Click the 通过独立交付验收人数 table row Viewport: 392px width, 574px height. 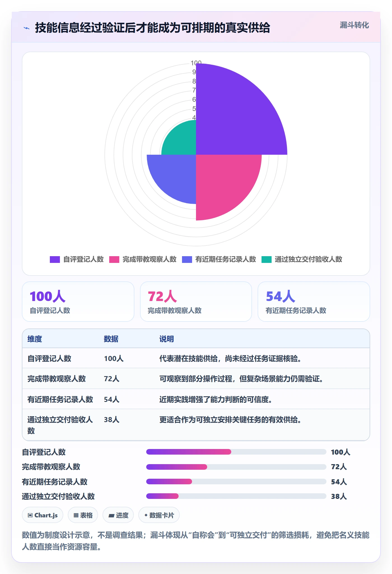196,425
